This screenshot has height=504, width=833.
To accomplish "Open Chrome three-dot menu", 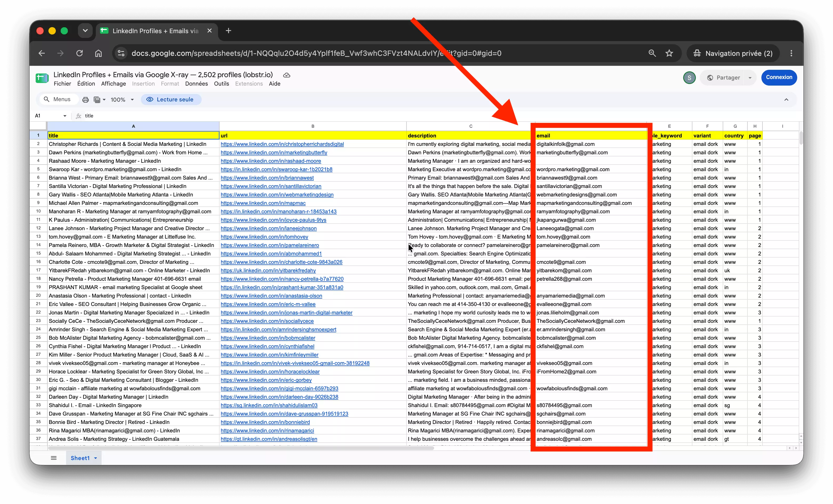I will [x=791, y=53].
